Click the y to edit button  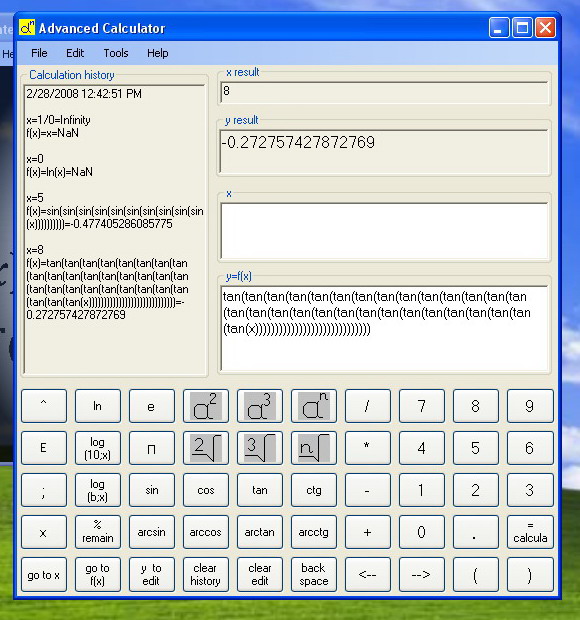pos(152,575)
